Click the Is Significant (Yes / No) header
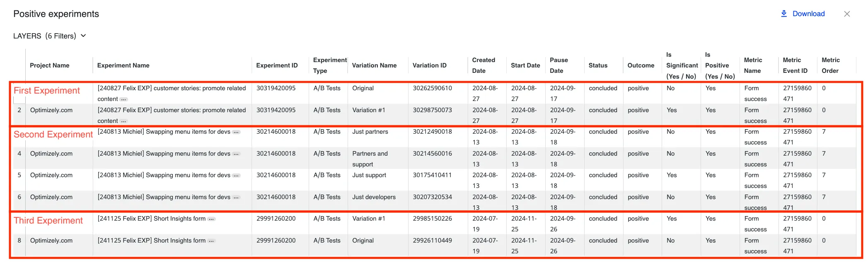This screenshot has height=279, width=868. coord(682,65)
